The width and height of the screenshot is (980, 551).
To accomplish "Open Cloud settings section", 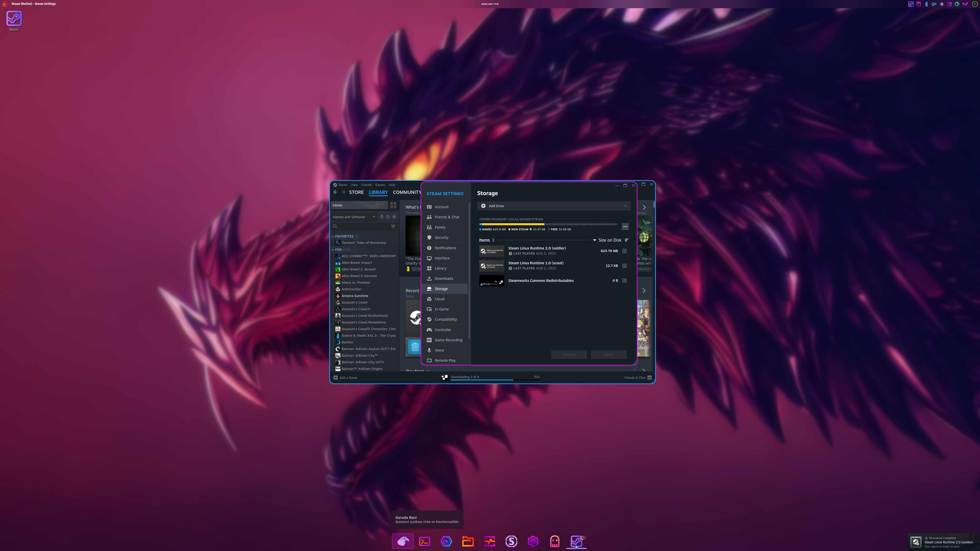I will click(x=439, y=299).
